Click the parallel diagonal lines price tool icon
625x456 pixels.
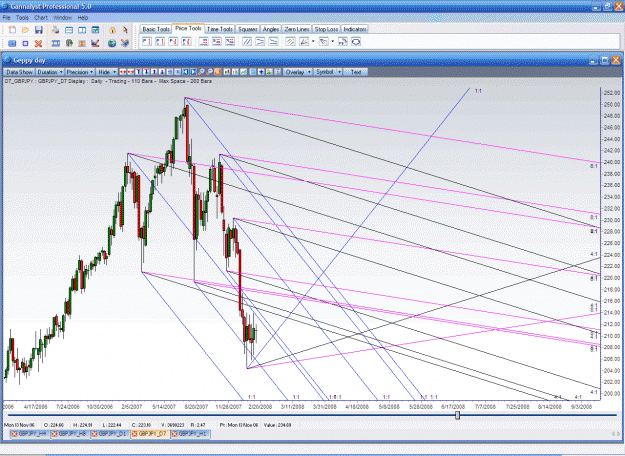[247, 41]
